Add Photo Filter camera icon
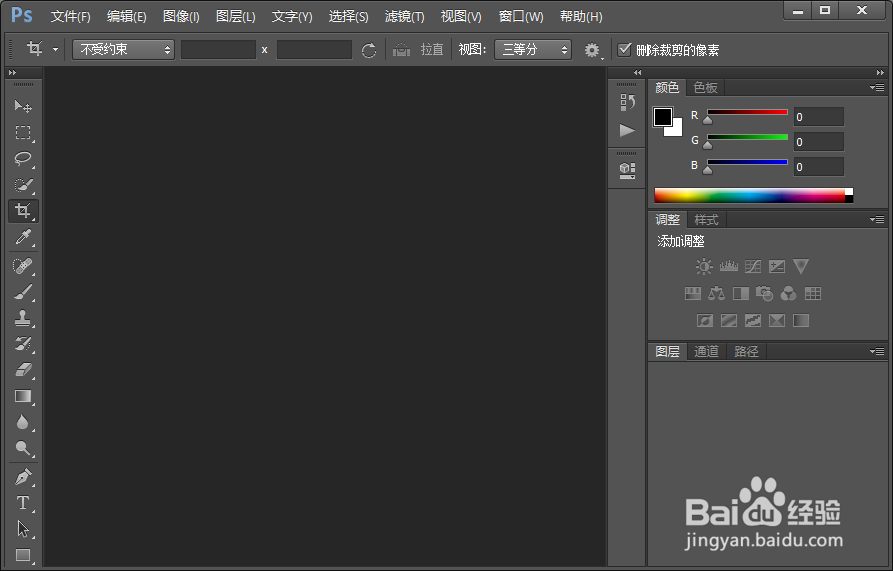The image size is (893, 571). tap(764, 294)
